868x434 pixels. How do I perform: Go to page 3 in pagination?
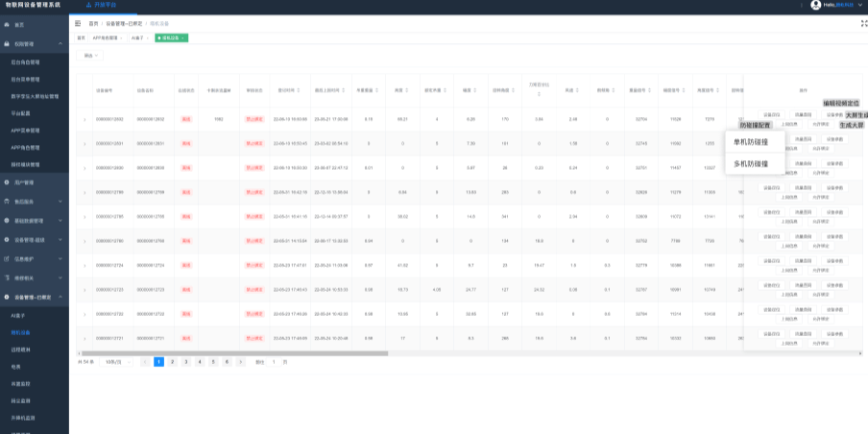point(185,362)
